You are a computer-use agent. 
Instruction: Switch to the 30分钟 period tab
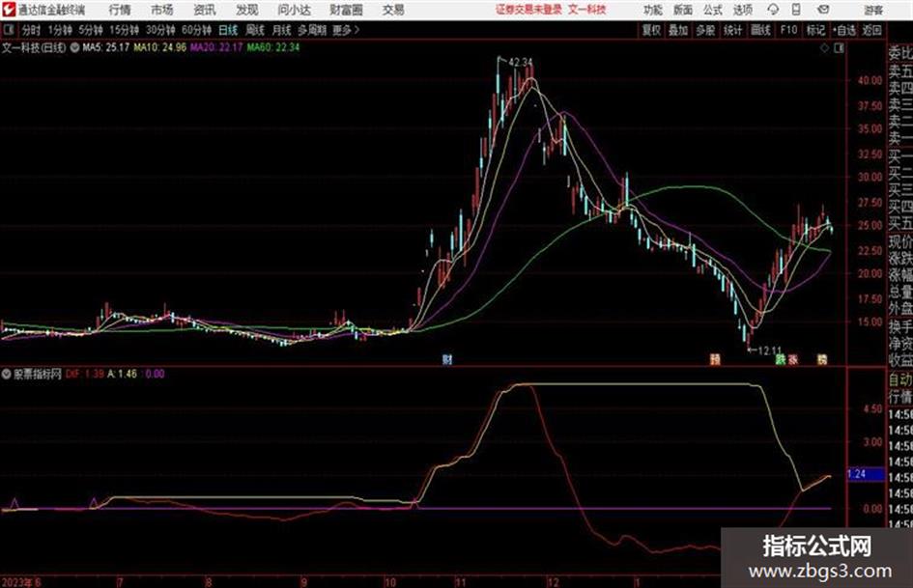(160, 30)
